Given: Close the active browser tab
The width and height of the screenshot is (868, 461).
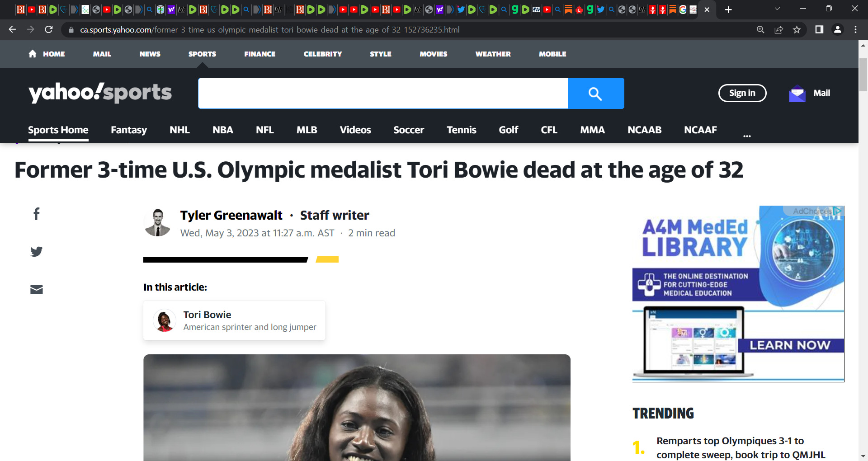Looking at the screenshot, I should point(707,9).
